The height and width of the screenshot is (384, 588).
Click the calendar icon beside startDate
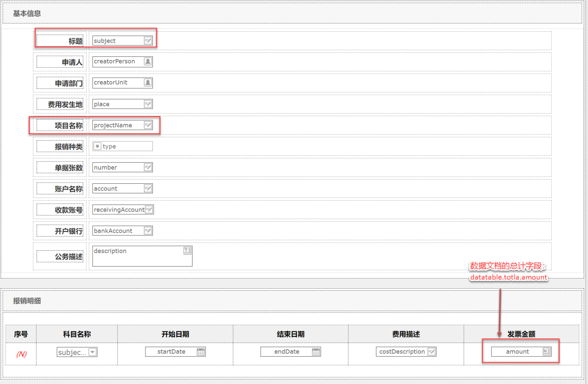point(201,352)
